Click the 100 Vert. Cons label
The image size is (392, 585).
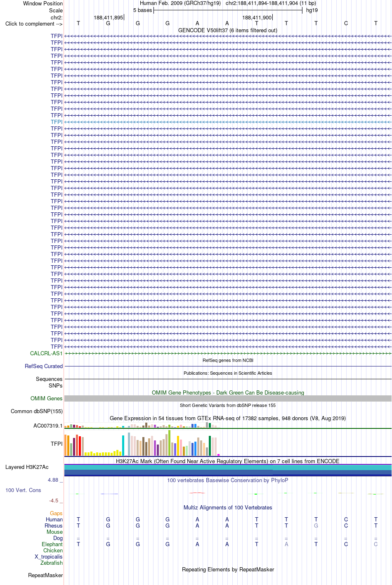click(x=23, y=490)
